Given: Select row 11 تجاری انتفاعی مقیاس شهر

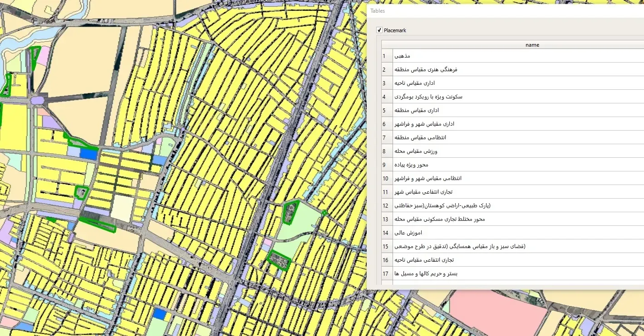Looking at the screenshot, I should click(499, 192).
